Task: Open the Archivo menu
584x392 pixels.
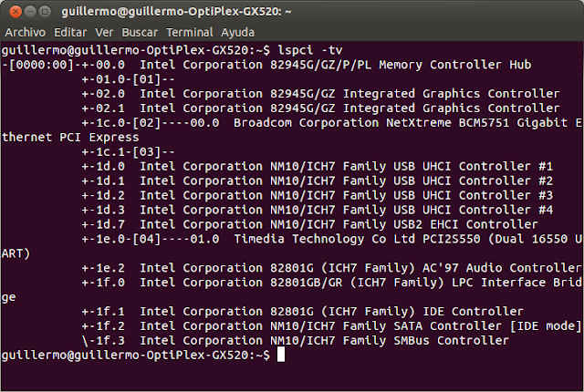Action: point(26,32)
